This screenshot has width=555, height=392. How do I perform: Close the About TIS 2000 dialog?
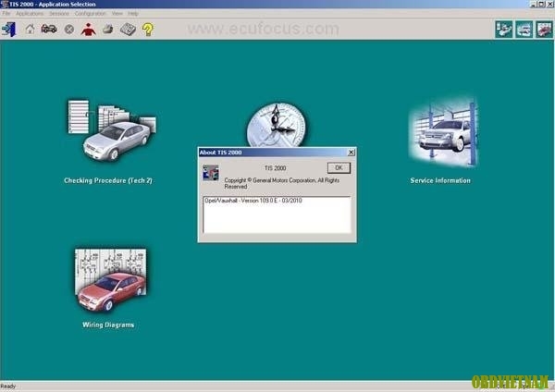351,153
